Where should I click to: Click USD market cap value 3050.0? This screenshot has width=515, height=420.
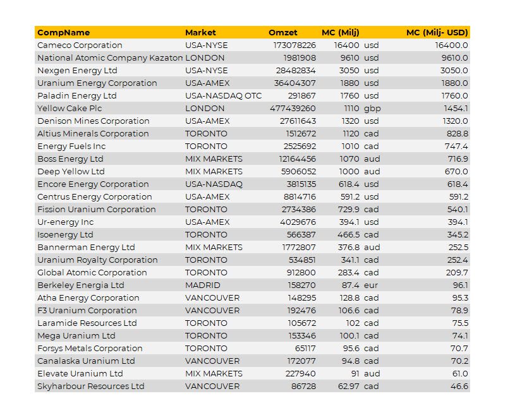[x=454, y=71]
